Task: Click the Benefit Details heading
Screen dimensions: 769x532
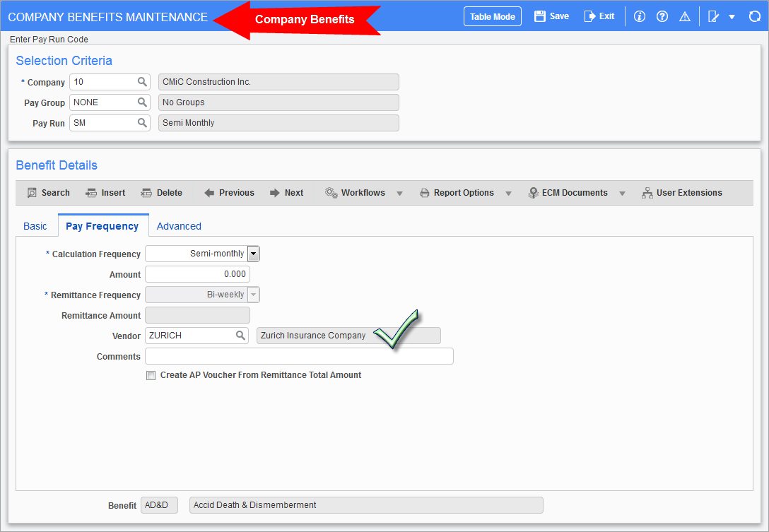Action: pos(57,165)
